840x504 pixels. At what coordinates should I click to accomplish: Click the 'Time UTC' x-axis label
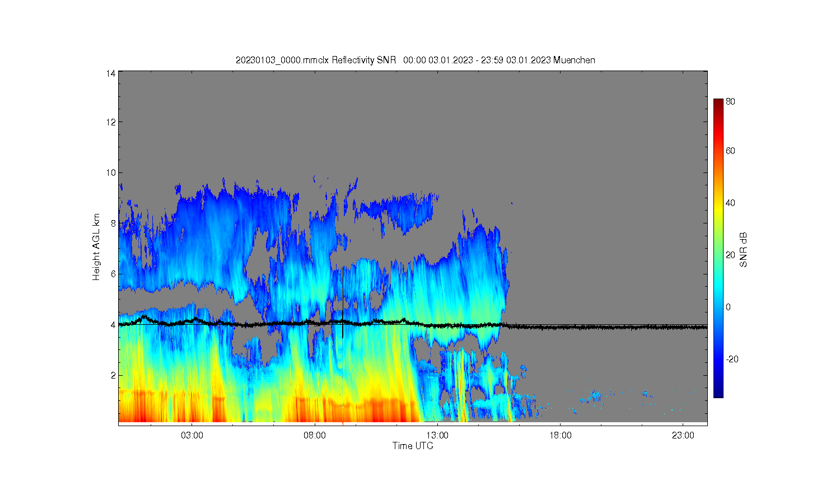(x=413, y=446)
